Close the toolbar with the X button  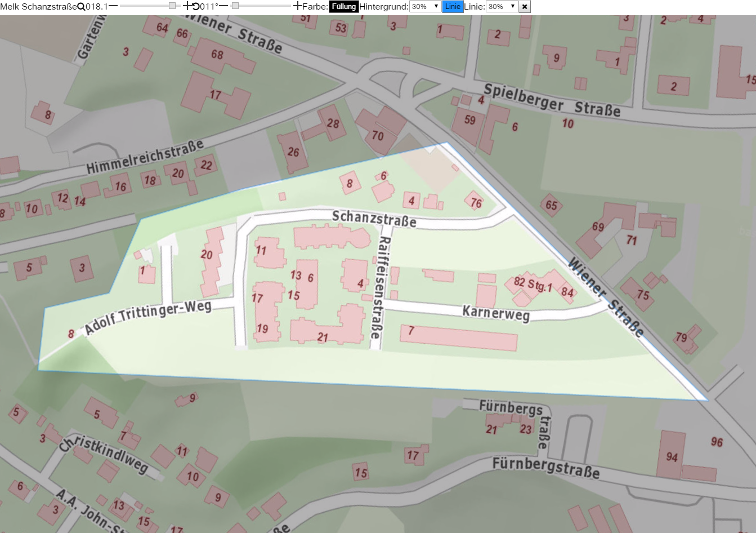point(525,7)
